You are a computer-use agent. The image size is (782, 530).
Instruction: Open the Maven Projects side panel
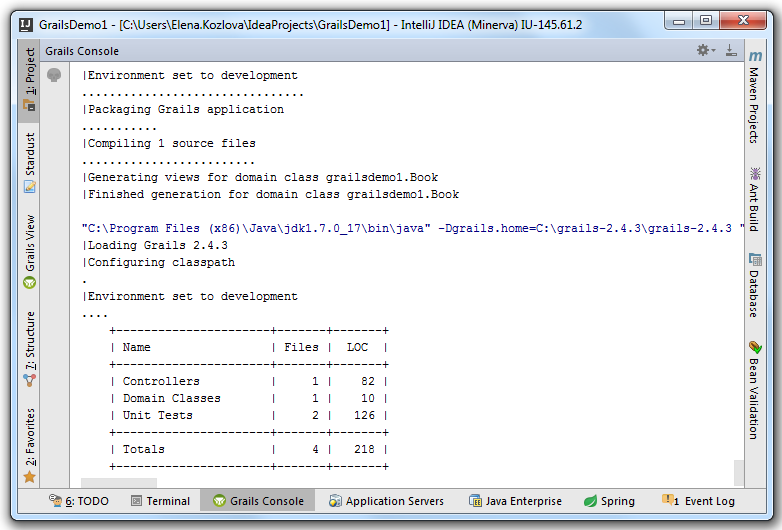(x=755, y=97)
